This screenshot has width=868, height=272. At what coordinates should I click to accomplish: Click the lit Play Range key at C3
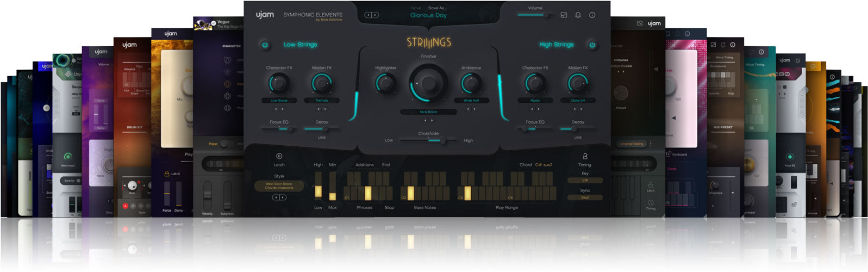(467, 193)
